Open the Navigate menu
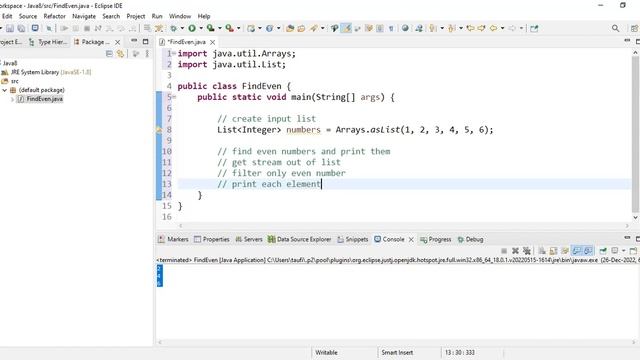The width and height of the screenshot is (640, 360). 84,16
